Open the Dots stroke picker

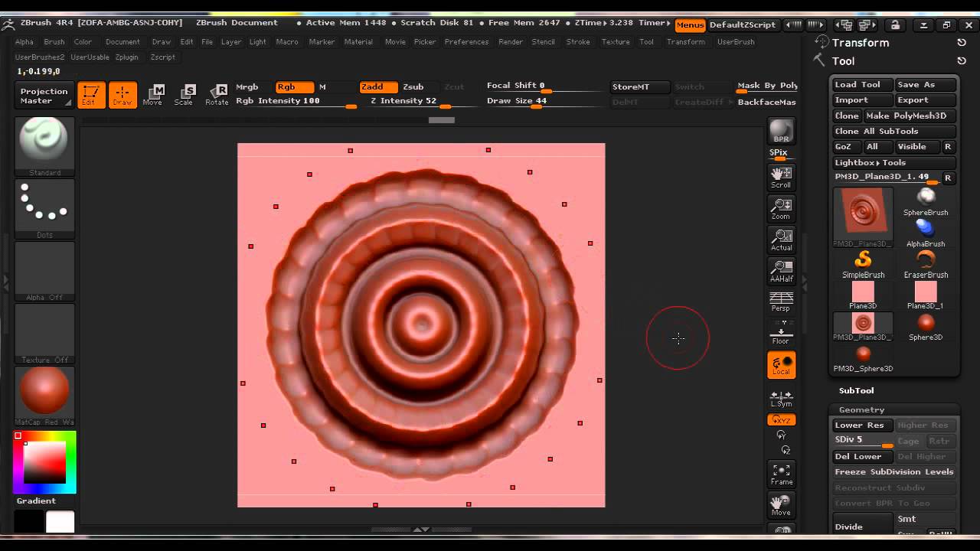(44, 209)
